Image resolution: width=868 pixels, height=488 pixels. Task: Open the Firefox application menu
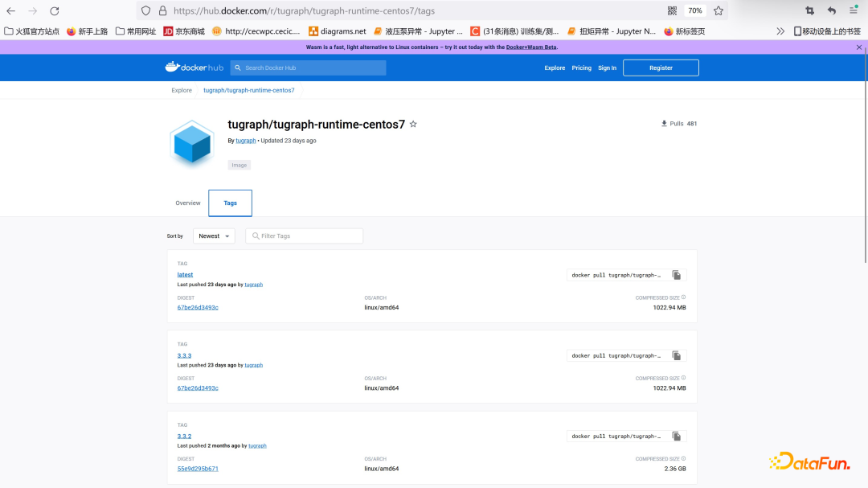(854, 10)
